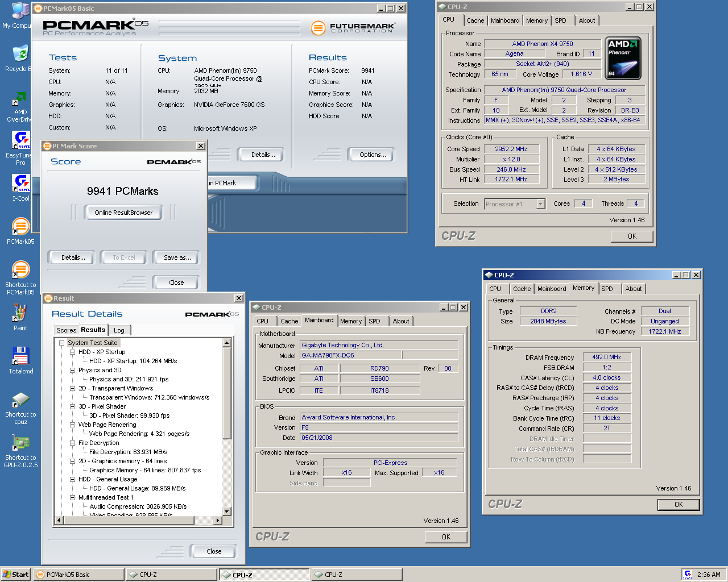
Task: Open CPU tab in Mainboard CPU-Z window
Action: 263,321
